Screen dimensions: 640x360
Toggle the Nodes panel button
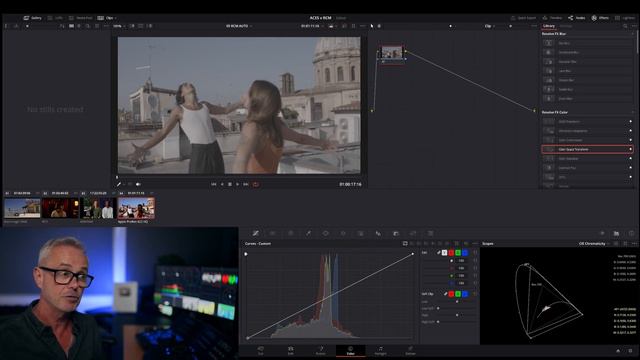(x=577, y=18)
